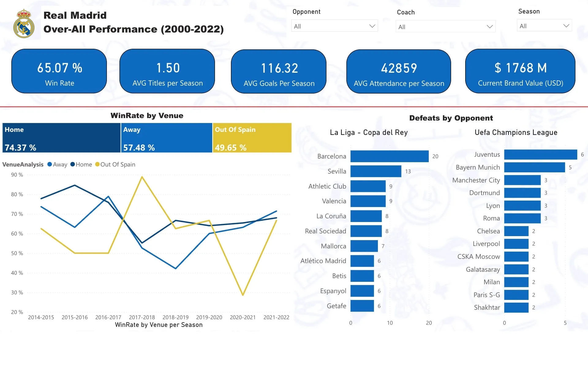Click the 2018-2019 season axis label

pyautogui.click(x=175, y=317)
